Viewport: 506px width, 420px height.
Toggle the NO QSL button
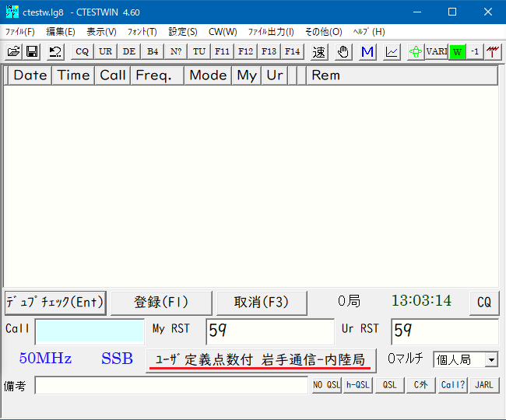[x=326, y=385]
